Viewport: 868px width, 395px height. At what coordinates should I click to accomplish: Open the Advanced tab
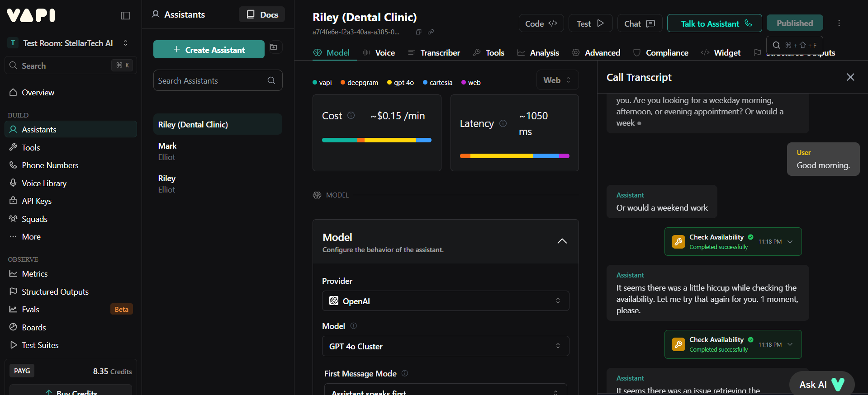click(x=596, y=53)
